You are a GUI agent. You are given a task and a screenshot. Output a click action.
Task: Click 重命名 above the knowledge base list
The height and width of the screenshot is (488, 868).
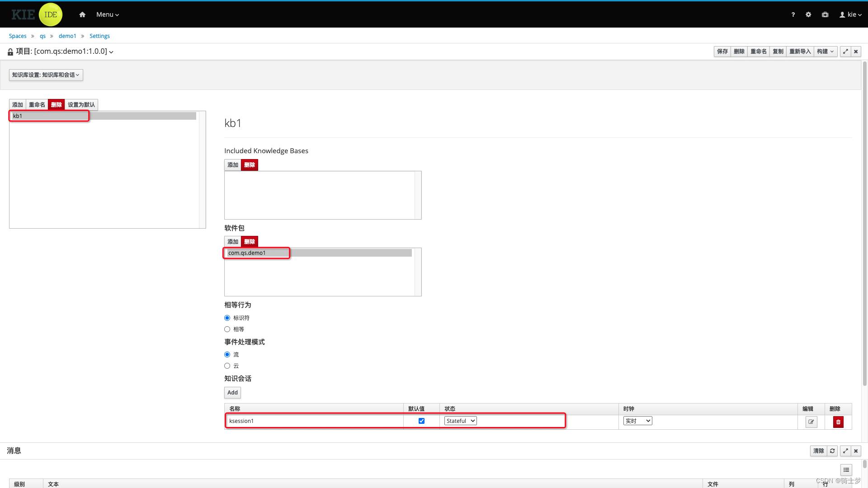pos(37,105)
